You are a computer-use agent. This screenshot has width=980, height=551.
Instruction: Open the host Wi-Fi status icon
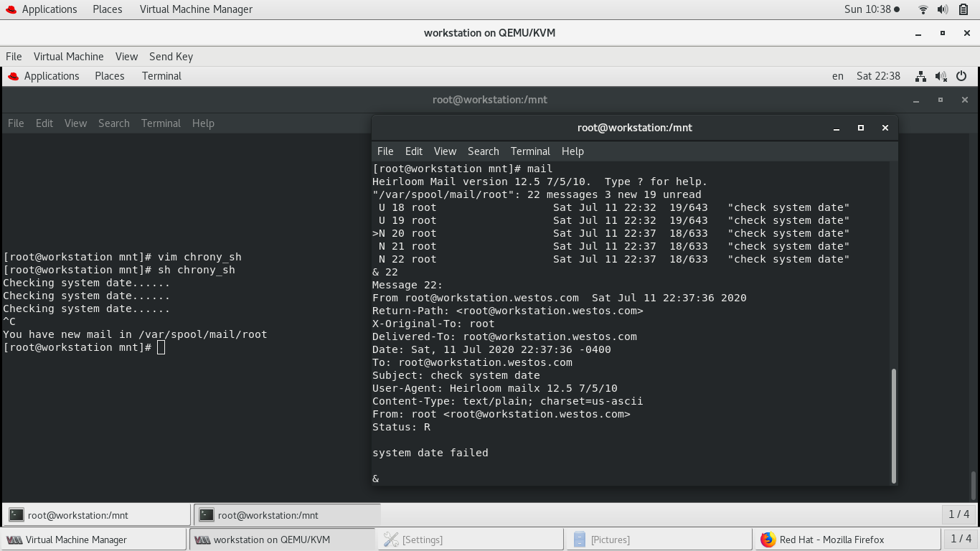pos(923,9)
